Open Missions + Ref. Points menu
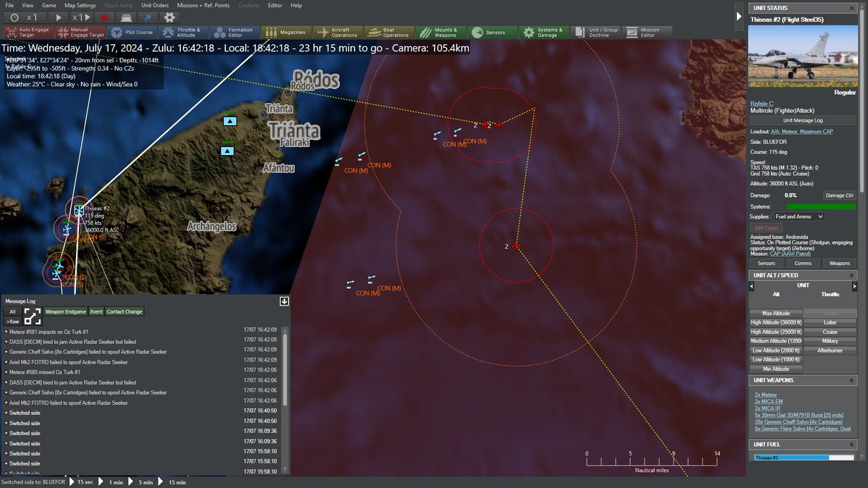The image size is (868, 488). point(203,5)
